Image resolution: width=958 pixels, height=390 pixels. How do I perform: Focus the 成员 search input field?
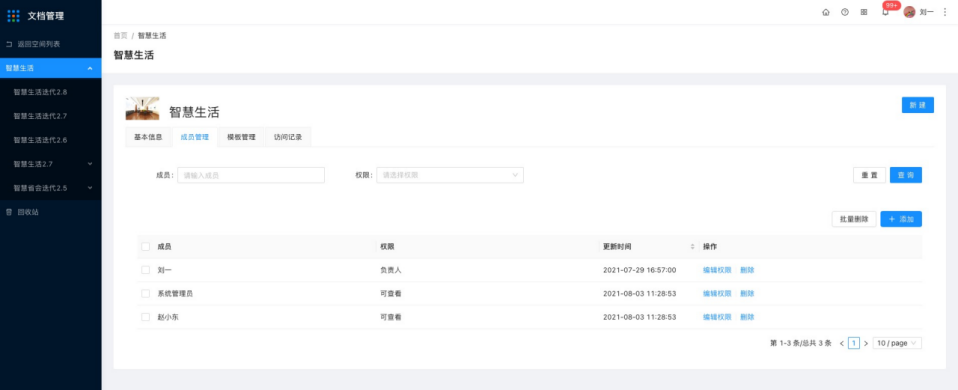[x=251, y=175]
